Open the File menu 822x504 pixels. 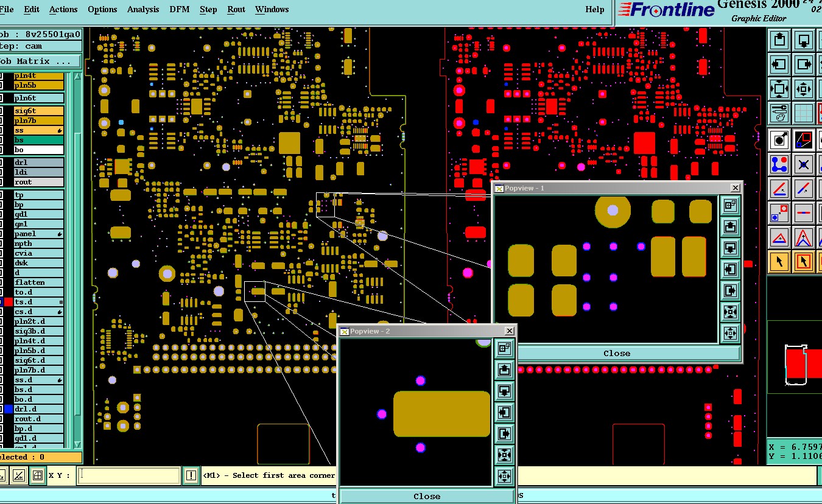click(7, 10)
